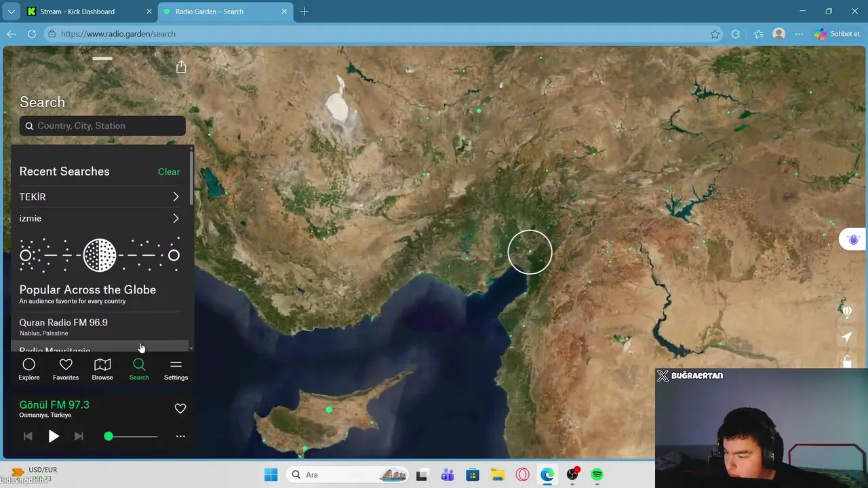Open Task View in the taskbar
Screen dimensions: 868x488
tap(422, 474)
